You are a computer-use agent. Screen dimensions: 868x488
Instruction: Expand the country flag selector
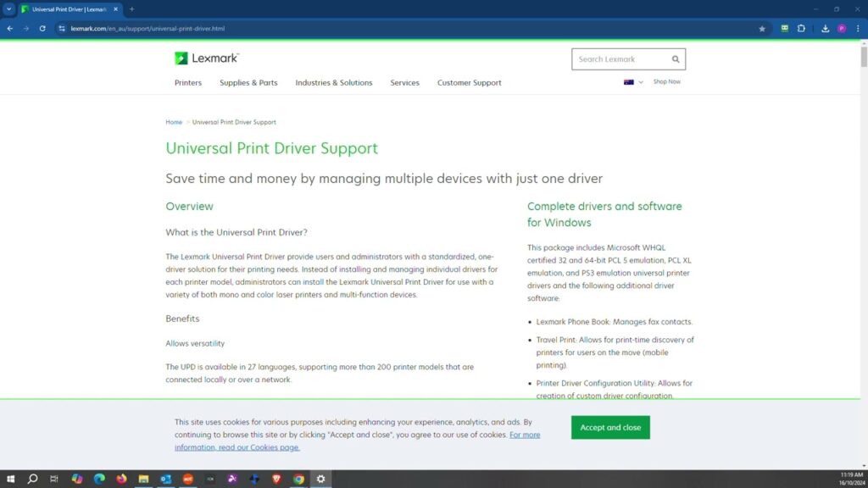click(633, 82)
